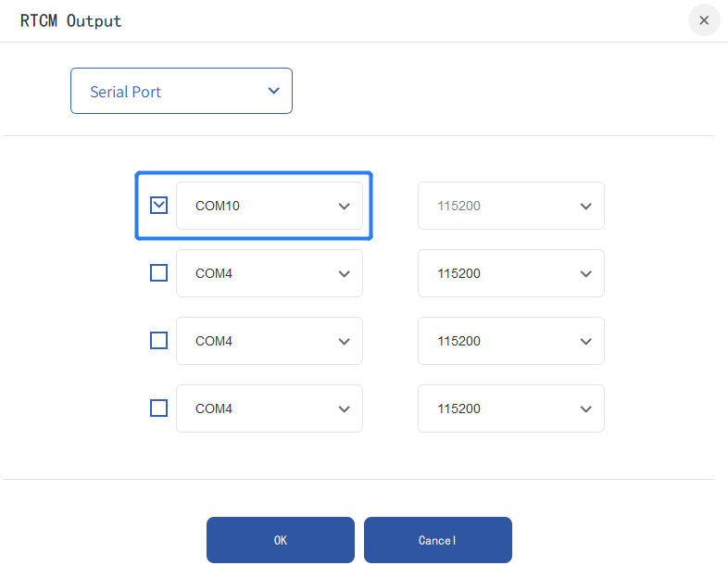The height and width of the screenshot is (578, 728).
Task: Click the chevron in the Serial Port box
Action: point(273,91)
